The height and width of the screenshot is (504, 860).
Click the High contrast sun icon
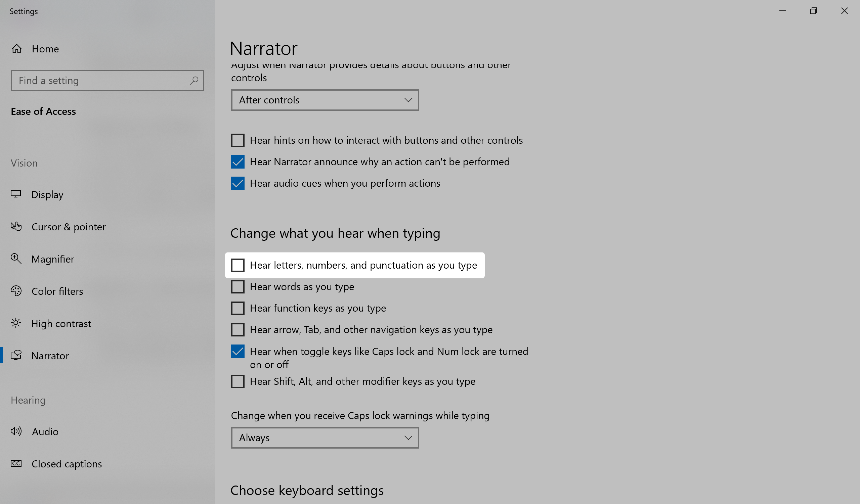click(16, 323)
